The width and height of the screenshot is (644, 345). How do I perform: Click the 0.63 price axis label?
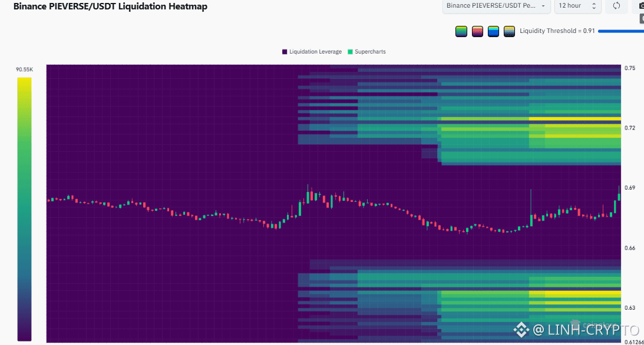pos(630,308)
